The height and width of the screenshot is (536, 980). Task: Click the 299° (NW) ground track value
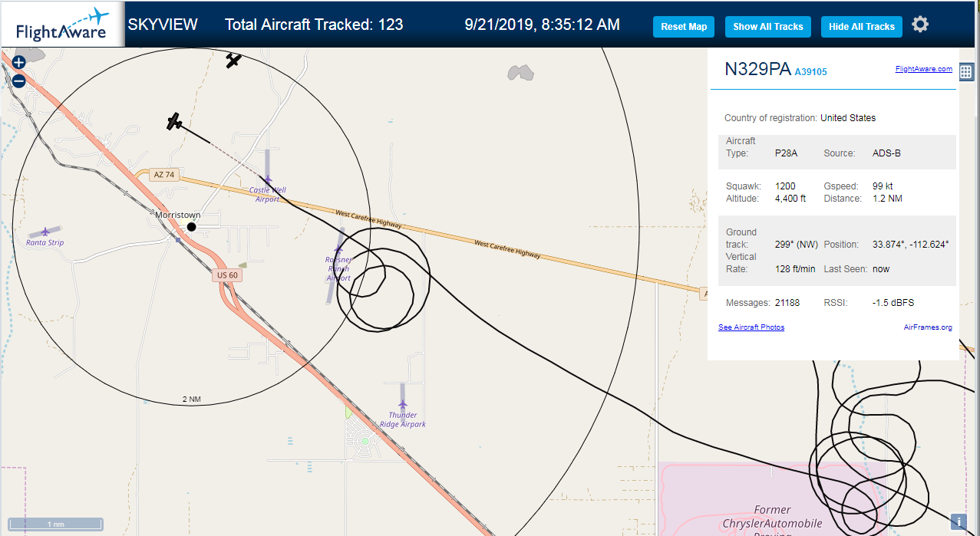[x=797, y=245]
